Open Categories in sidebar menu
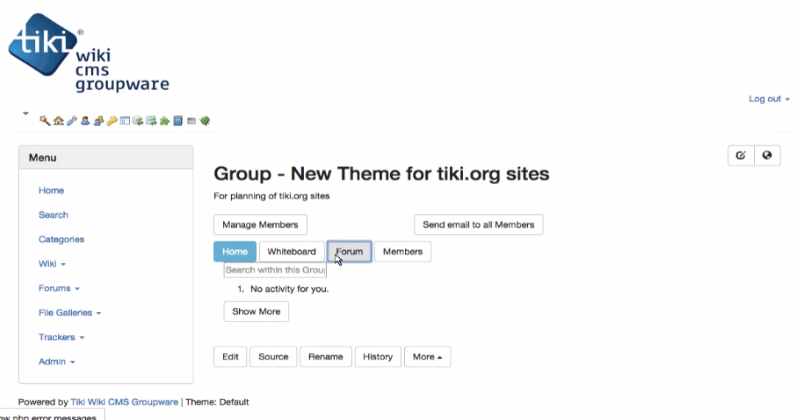This screenshot has width=800, height=420. [x=61, y=239]
